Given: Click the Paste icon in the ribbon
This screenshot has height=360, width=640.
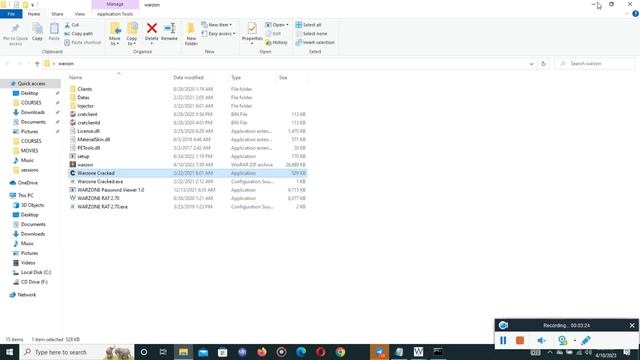Looking at the screenshot, I should [x=54, y=29].
